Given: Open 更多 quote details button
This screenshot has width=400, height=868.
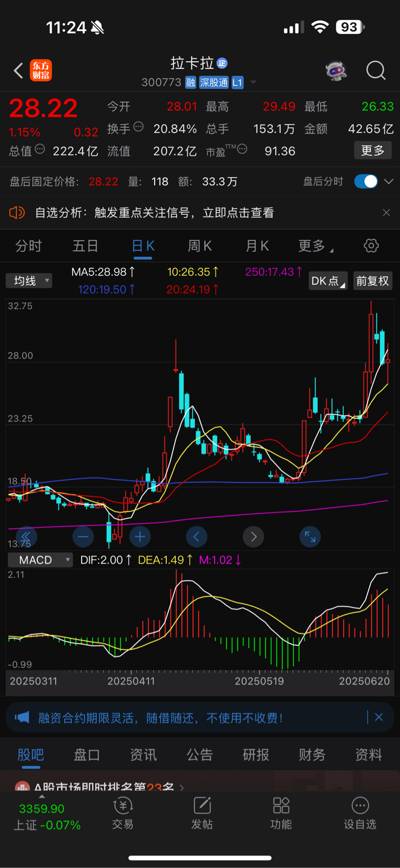Looking at the screenshot, I should pos(373,151).
